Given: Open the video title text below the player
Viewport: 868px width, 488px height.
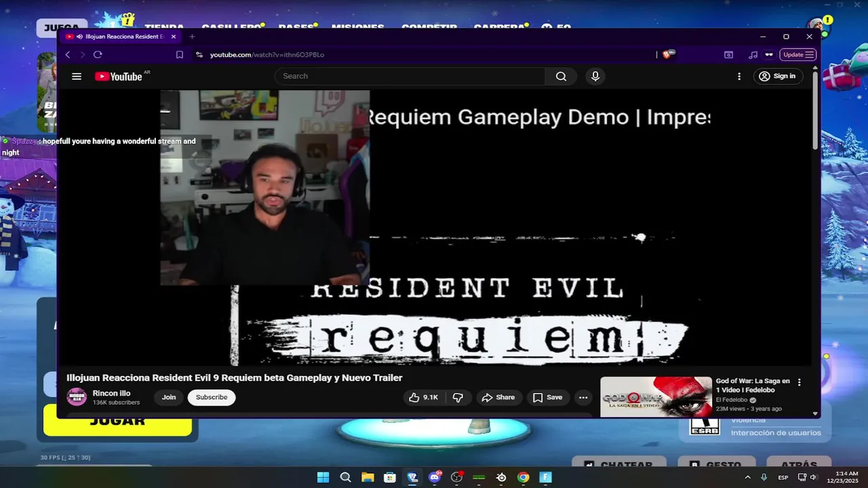Looking at the screenshot, I should (235, 378).
